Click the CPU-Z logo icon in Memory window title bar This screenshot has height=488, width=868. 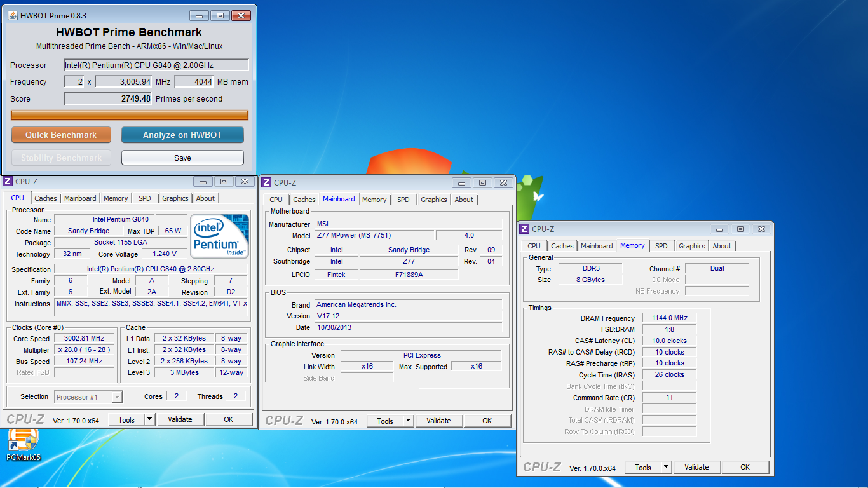(x=525, y=229)
